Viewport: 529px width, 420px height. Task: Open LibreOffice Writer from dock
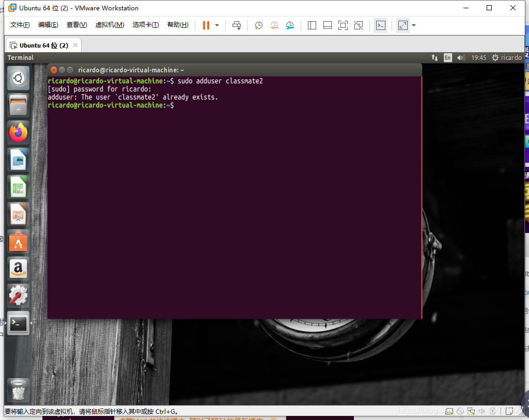[18, 160]
